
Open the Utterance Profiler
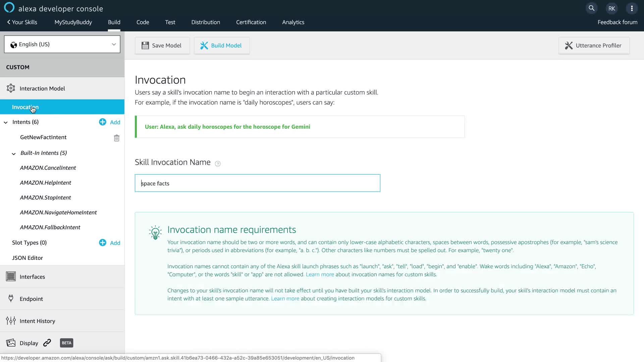[x=594, y=46]
